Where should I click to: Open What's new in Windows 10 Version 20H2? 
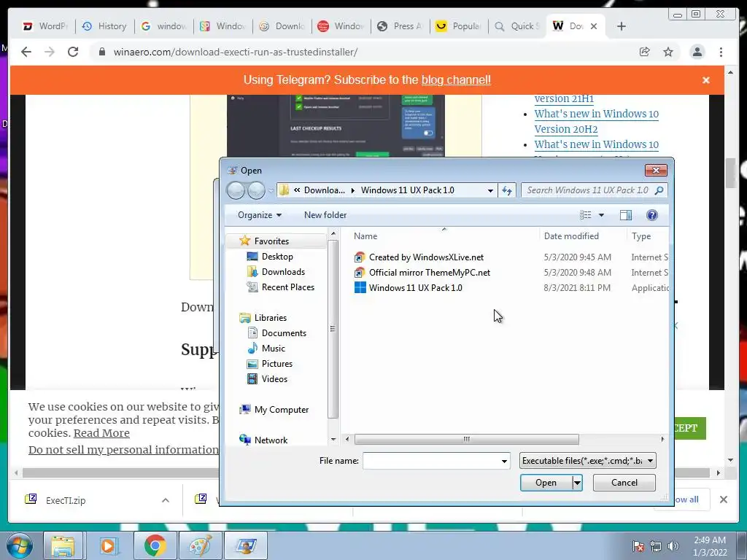coord(597,122)
